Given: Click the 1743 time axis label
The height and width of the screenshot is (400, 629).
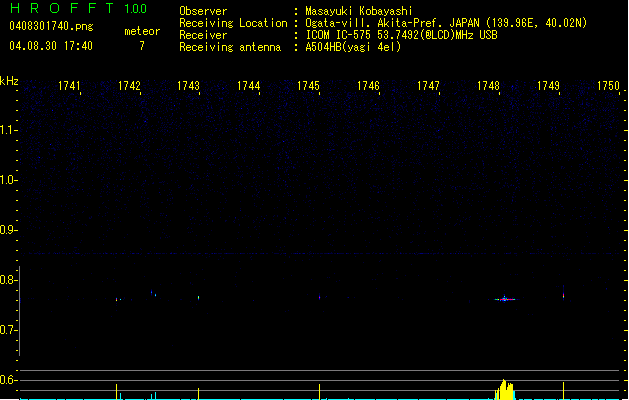Looking at the screenshot, I should tap(189, 86).
